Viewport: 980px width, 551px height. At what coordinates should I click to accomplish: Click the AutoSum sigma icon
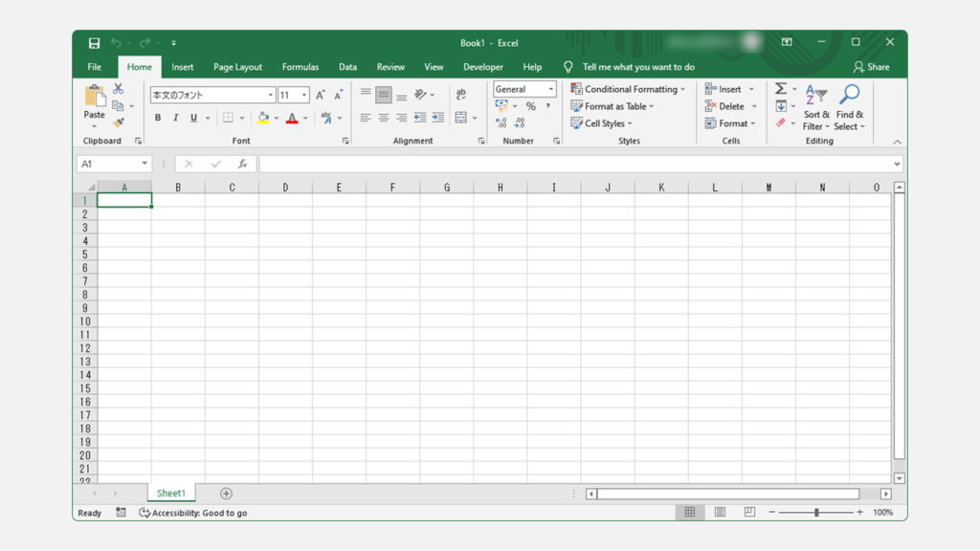point(781,89)
